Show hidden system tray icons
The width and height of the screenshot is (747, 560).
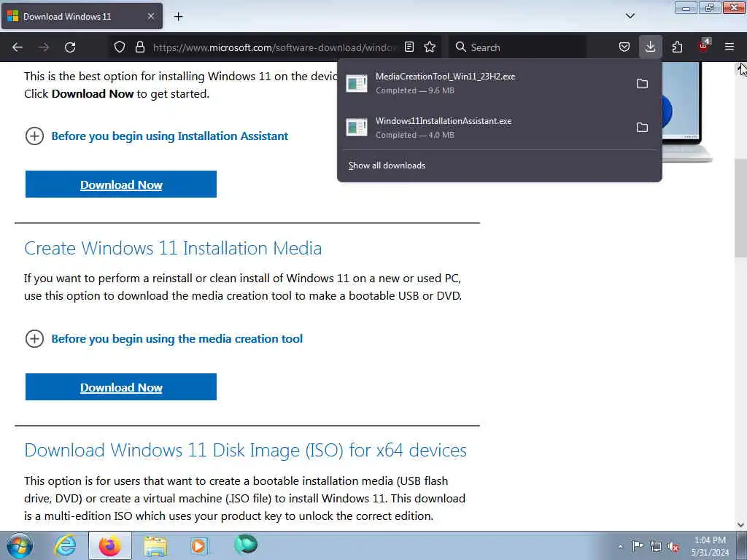coord(620,546)
